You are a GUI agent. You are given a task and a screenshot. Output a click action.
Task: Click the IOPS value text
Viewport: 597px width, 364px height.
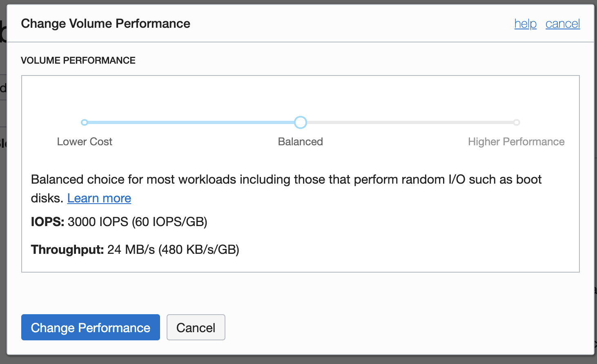tap(138, 222)
